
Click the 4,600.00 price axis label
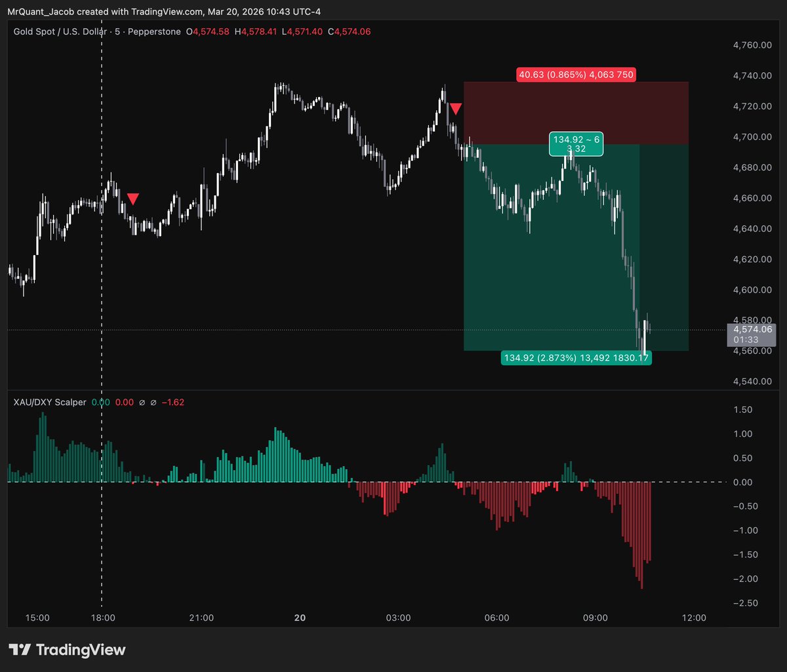pos(751,290)
